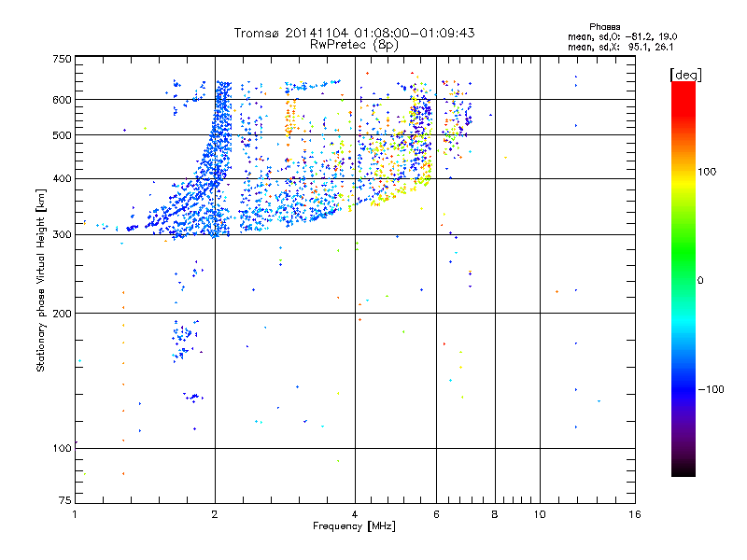The height and width of the screenshot is (560, 747).
Task: Click the '500' height axis tick label
Action: coord(62,135)
